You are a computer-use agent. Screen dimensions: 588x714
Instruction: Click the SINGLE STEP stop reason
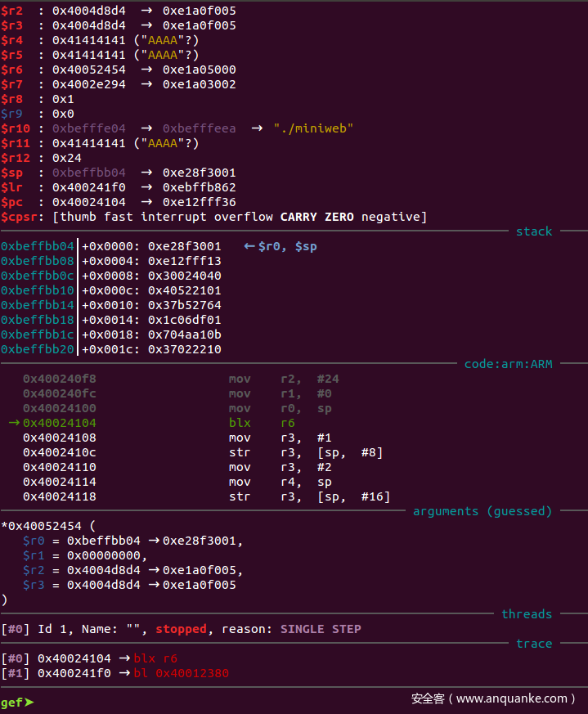[x=321, y=629]
